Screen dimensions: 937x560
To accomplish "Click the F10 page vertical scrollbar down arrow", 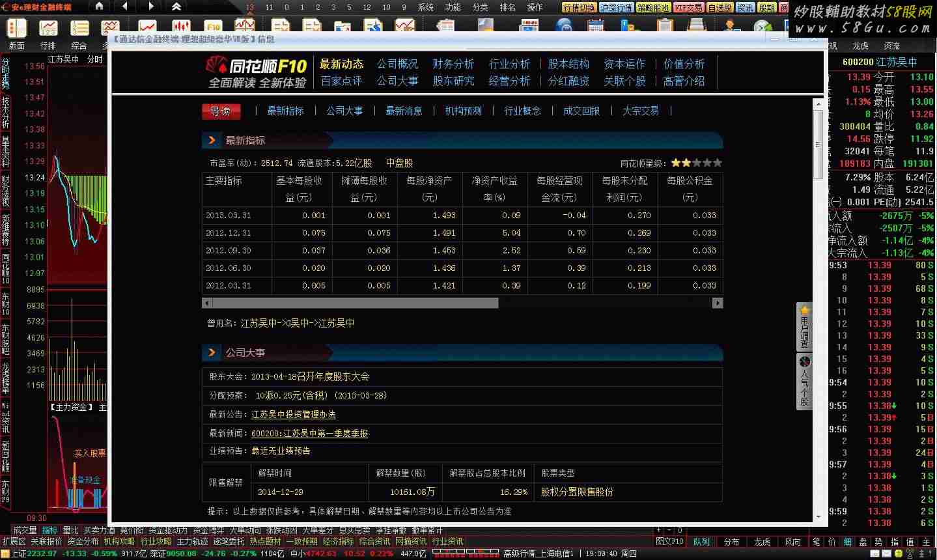I will [x=819, y=517].
